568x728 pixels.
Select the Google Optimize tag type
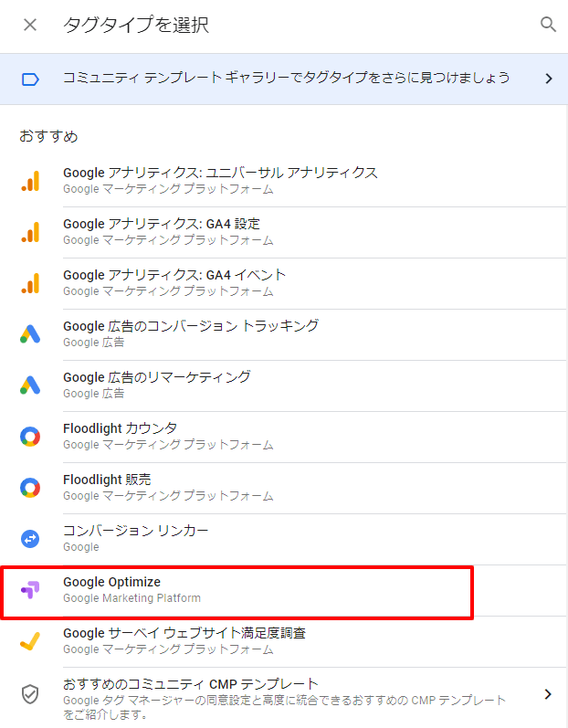click(237, 590)
